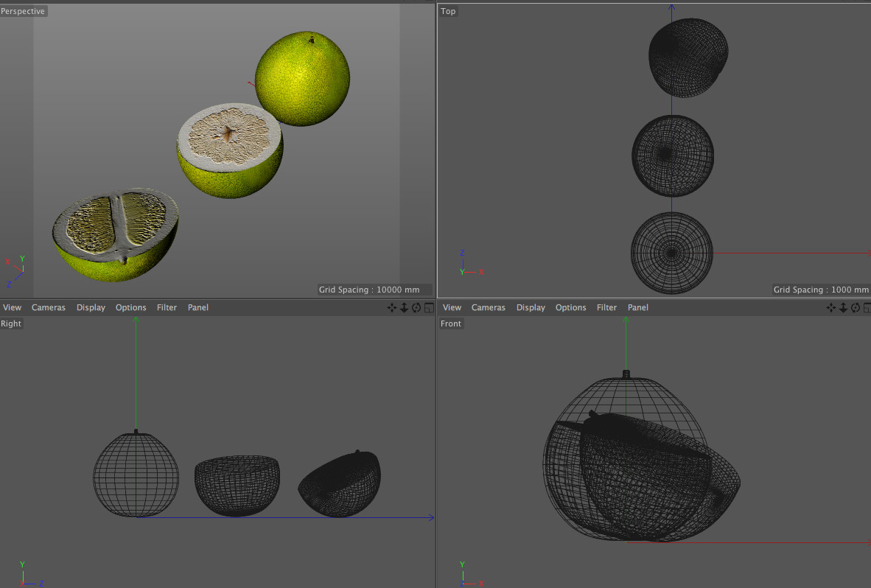Click the pan icon in Right viewport header

tap(391, 307)
